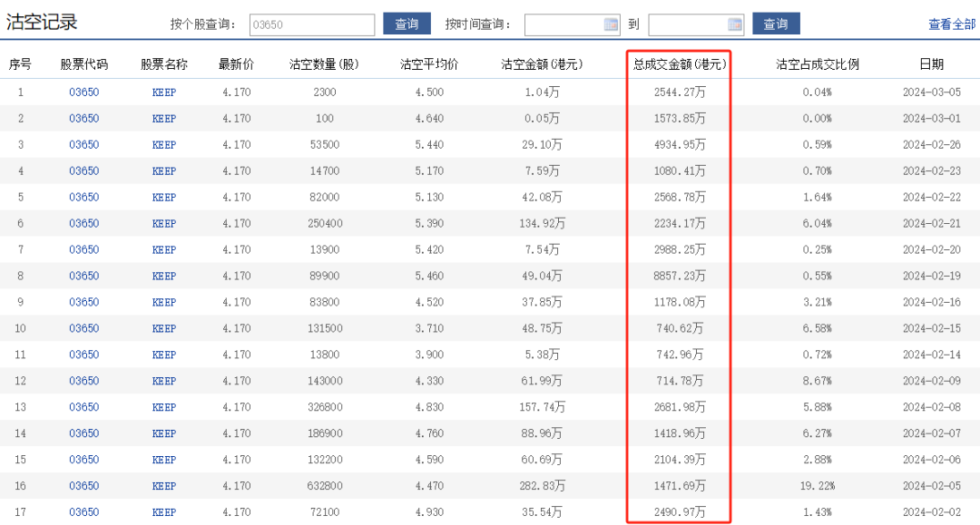
Task: Select the short amount 134.92万 cell
Action: click(x=542, y=223)
